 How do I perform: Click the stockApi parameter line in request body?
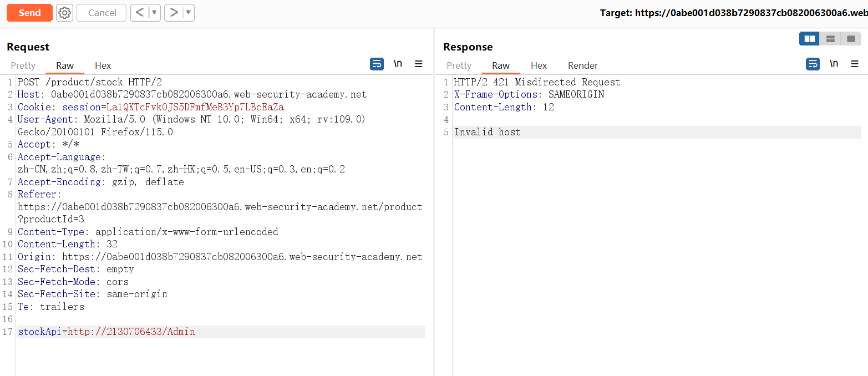point(221,332)
